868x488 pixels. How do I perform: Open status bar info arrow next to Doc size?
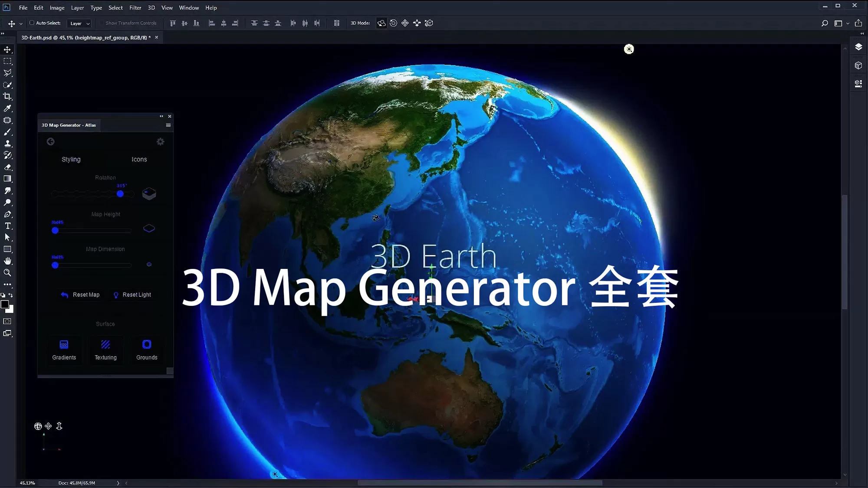[118, 483]
